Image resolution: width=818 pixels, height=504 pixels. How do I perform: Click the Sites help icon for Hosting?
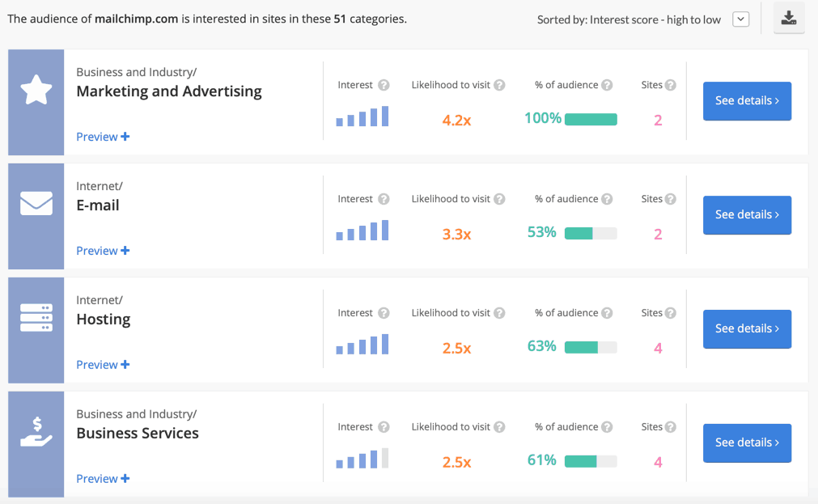[668, 312]
